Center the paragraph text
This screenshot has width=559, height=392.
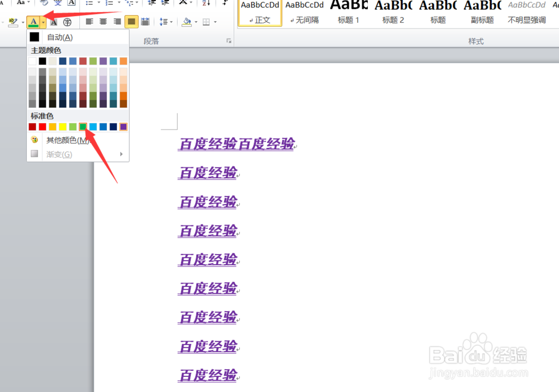coord(103,22)
